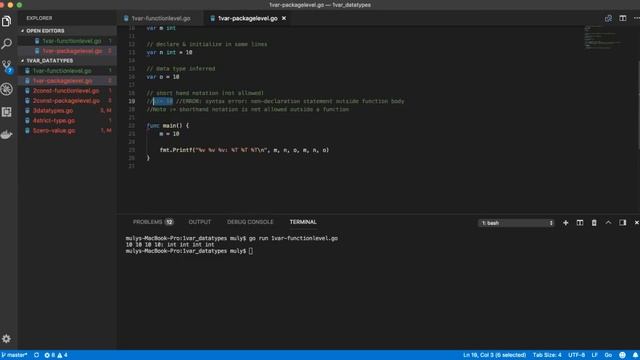Viewport: 640px width, 360px height.
Task: Open the Manage gear menu
Action: (x=7, y=338)
